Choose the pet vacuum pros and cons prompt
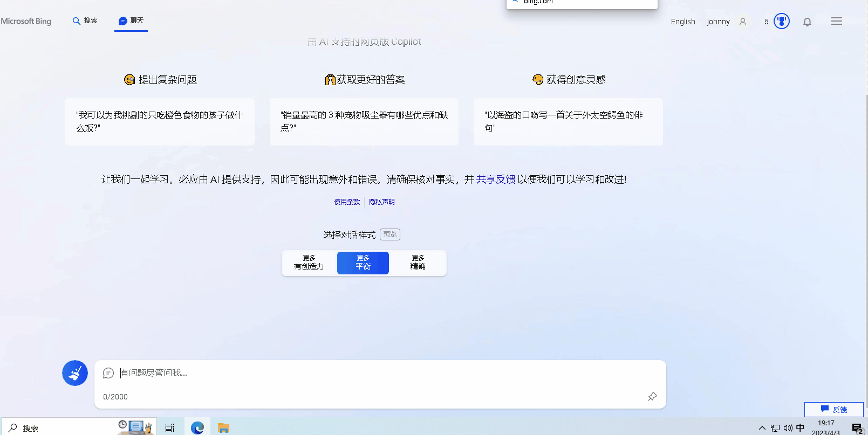 364,121
